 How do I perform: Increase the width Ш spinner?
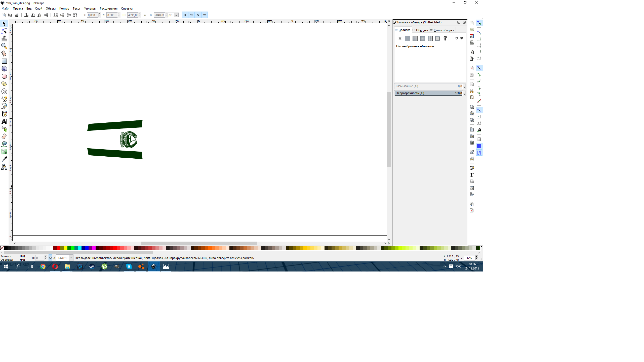140,14
